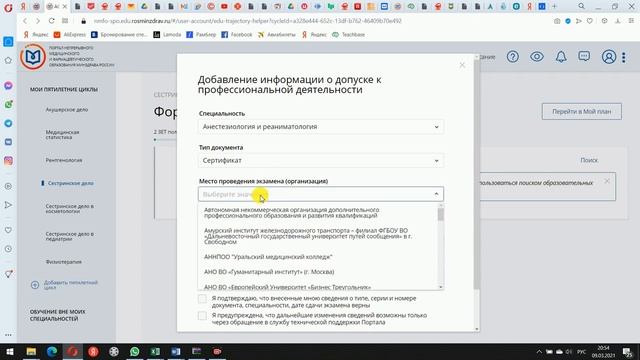The height and width of the screenshot is (360, 640).
Task: Go forward with browser forward arrow
Action: pyautogui.click(x=38, y=21)
